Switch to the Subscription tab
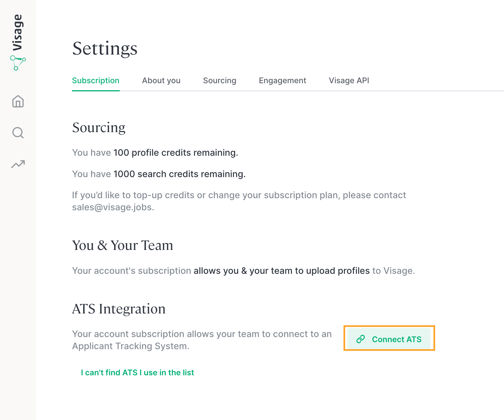504x420 pixels. coord(96,80)
